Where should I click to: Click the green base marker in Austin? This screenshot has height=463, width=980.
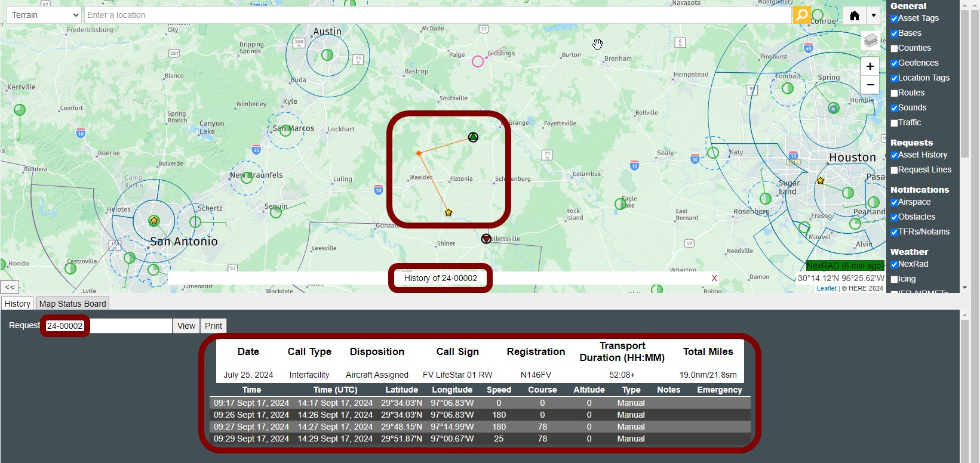click(327, 55)
